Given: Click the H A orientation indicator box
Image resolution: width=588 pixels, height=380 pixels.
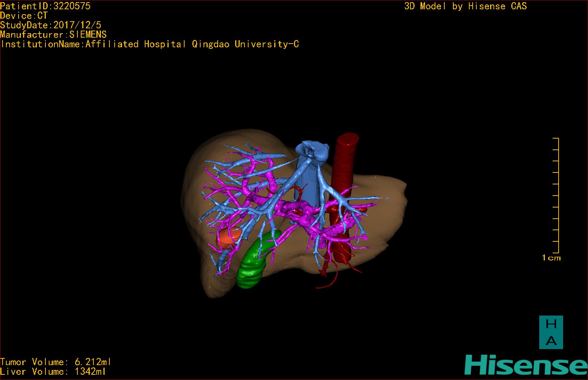Looking at the screenshot, I should pos(551,332).
